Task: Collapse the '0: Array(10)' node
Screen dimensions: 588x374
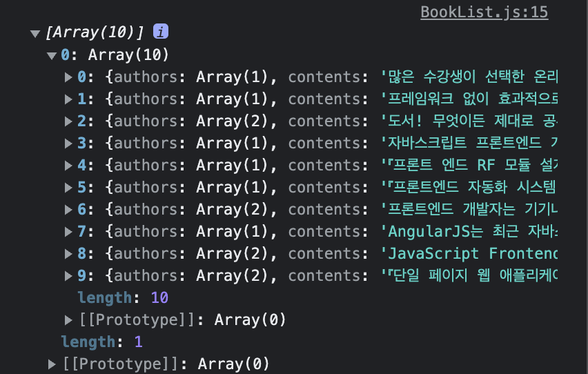Action: tap(52, 56)
